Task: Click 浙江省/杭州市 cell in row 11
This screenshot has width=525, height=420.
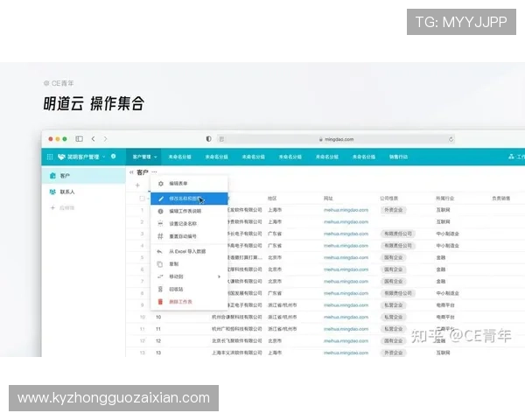Action: [283, 329]
